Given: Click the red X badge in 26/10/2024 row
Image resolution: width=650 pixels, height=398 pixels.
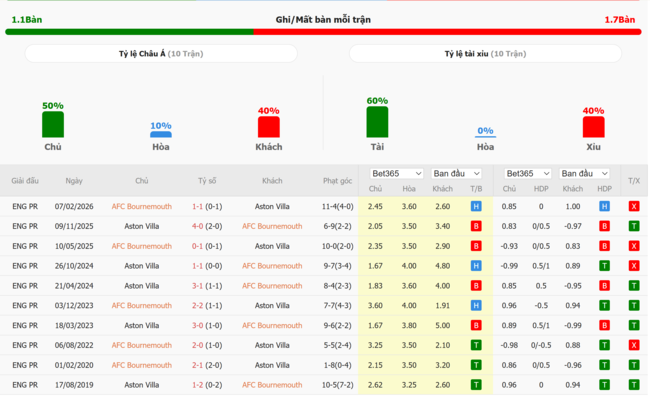Looking at the screenshot, I should click(633, 266).
